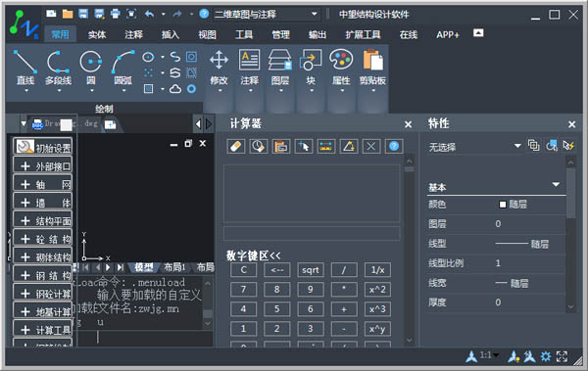Viewport: 588px width, 371px height.
Task: Switch to the 模型 model tab
Action: pyautogui.click(x=144, y=267)
